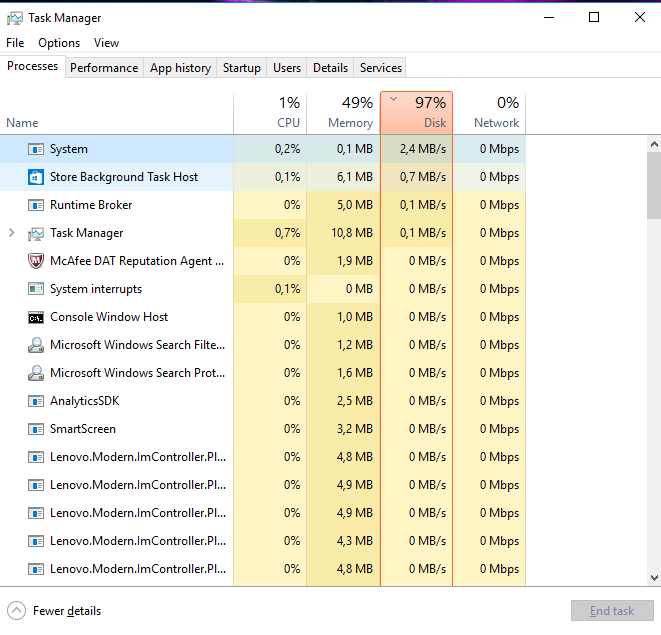Sort by the CPU column header
Image resolution: width=661 pixels, height=635 pixels.
tap(270, 113)
